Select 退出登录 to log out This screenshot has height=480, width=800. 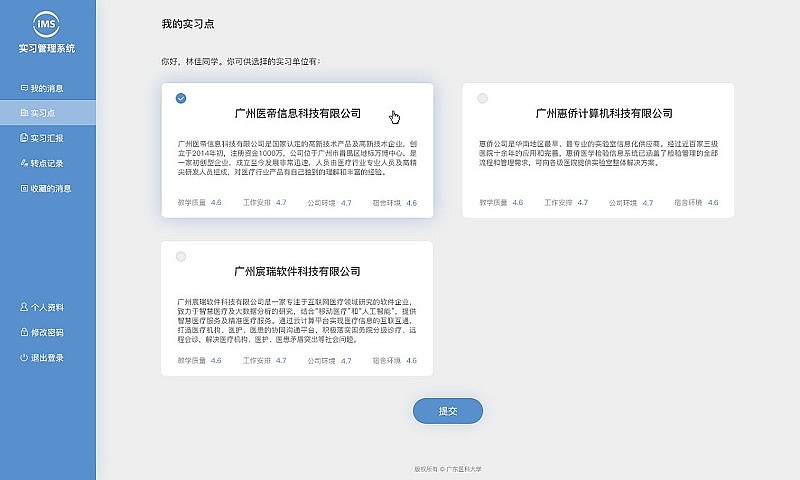(47, 358)
